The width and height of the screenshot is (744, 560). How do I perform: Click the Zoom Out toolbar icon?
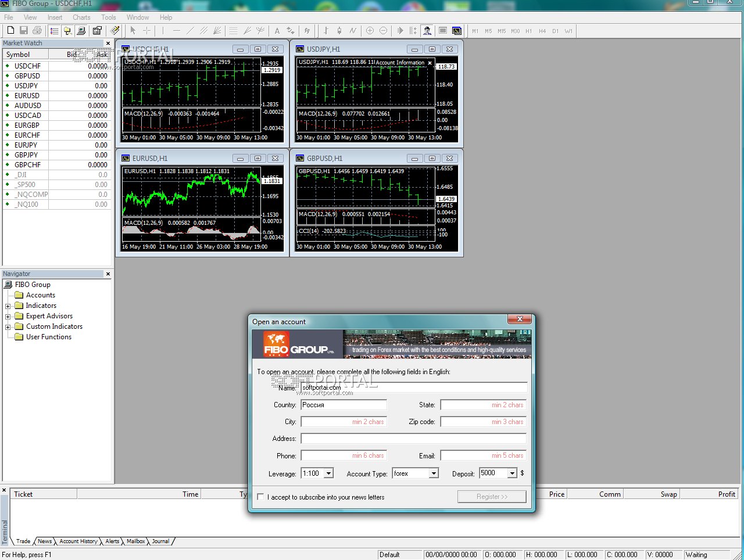tap(383, 30)
